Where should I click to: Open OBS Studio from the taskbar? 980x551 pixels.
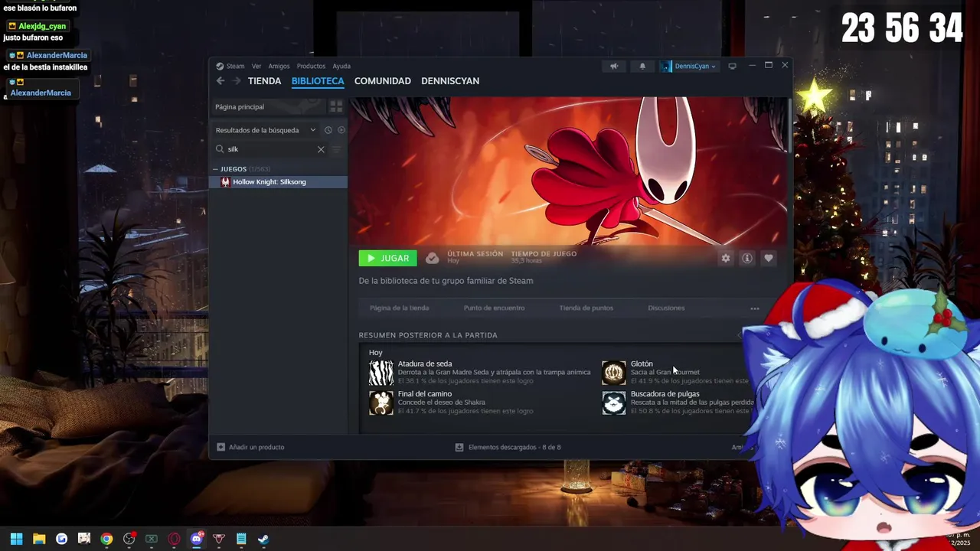click(129, 539)
